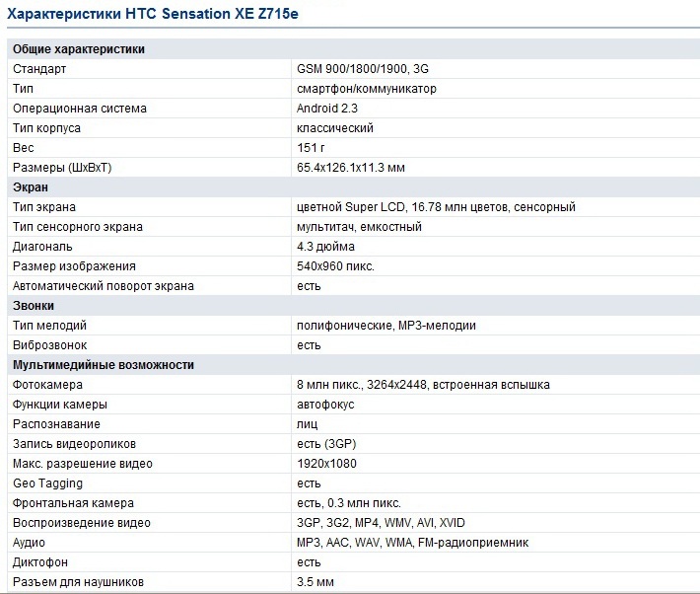Select the 'Android 2.3' value

point(328,109)
